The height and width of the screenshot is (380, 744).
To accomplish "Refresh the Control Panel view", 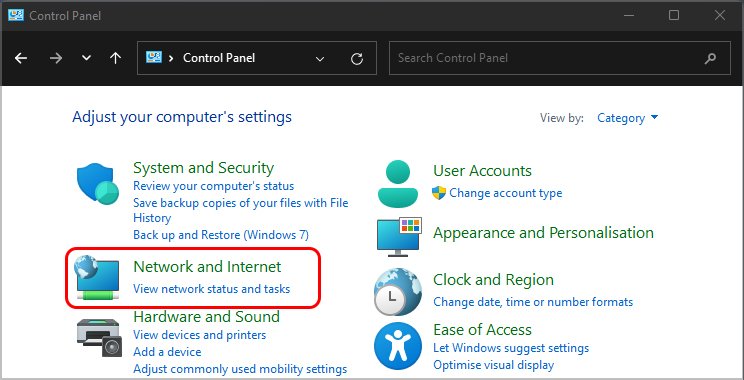I will pyautogui.click(x=357, y=58).
